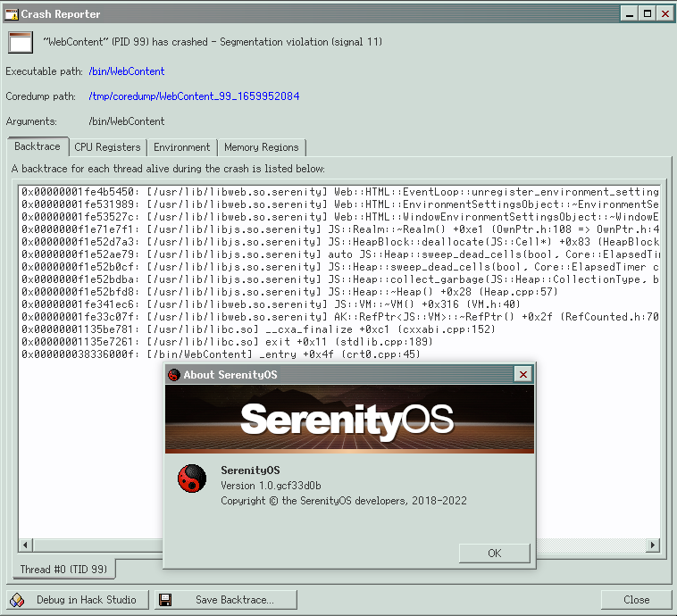Click the SerenityOS ladybug logo in About dialog
Image resolution: width=677 pixels, height=616 pixels.
point(192,479)
